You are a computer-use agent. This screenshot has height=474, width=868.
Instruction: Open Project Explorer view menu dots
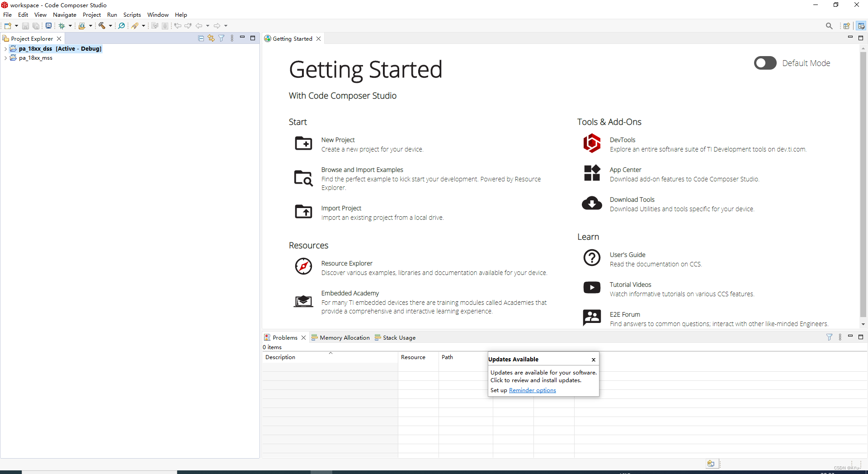tap(232, 38)
